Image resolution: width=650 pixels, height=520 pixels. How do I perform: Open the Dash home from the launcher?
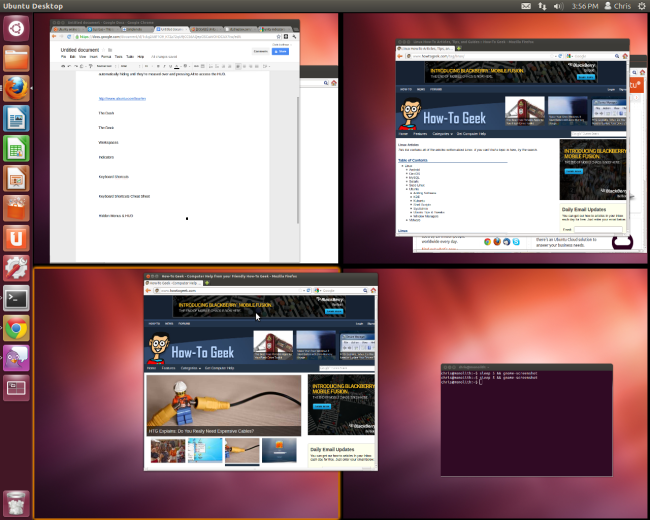[x=16, y=29]
